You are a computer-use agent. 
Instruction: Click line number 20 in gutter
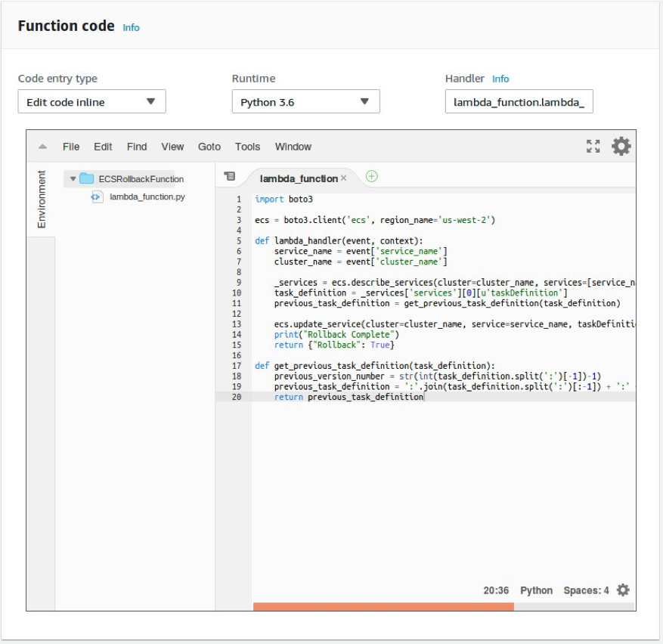237,397
